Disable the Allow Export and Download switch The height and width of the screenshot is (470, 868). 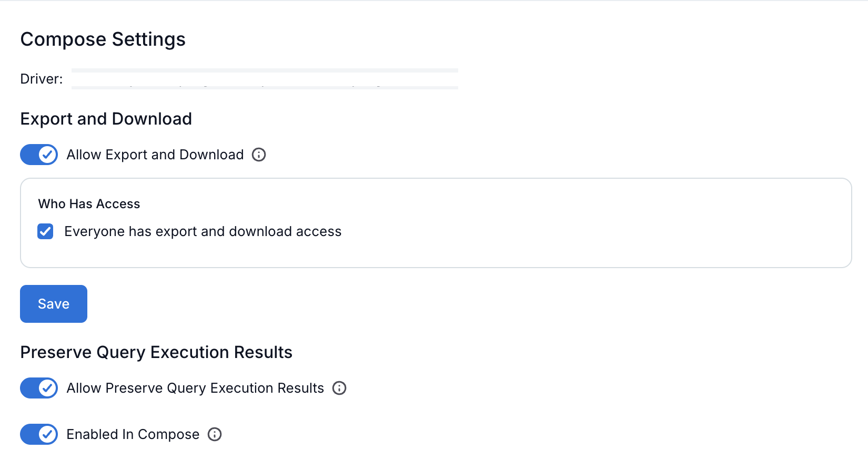(x=39, y=155)
